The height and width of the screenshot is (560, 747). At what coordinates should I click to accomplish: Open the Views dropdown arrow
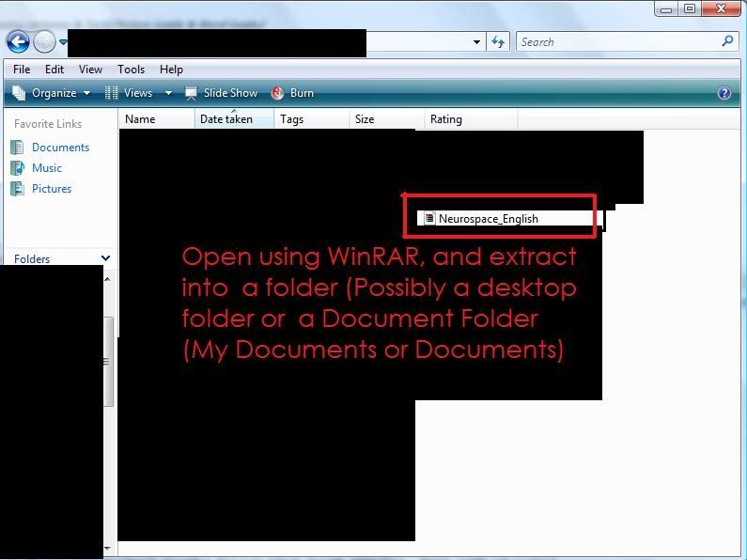pyautogui.click(x=168, y=93)
